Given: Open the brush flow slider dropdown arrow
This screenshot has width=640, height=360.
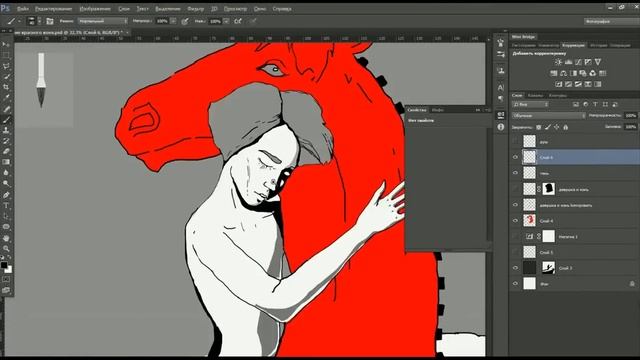Looking at the screenshot, I should [x=226, y=21].
